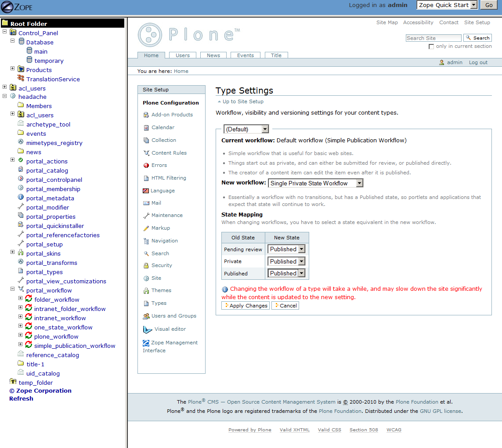Screen dimensions: 502x448
Task: Click the Go button in Zope header
Action: pyautogui.click(x=489, y=5)
